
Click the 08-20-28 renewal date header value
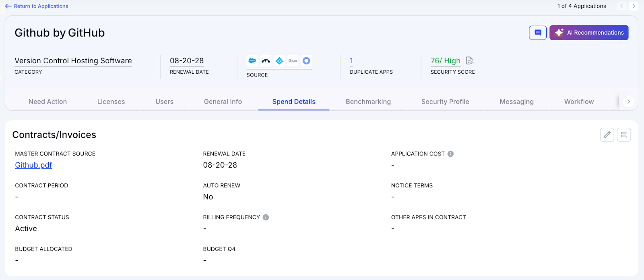coord(187,61)
